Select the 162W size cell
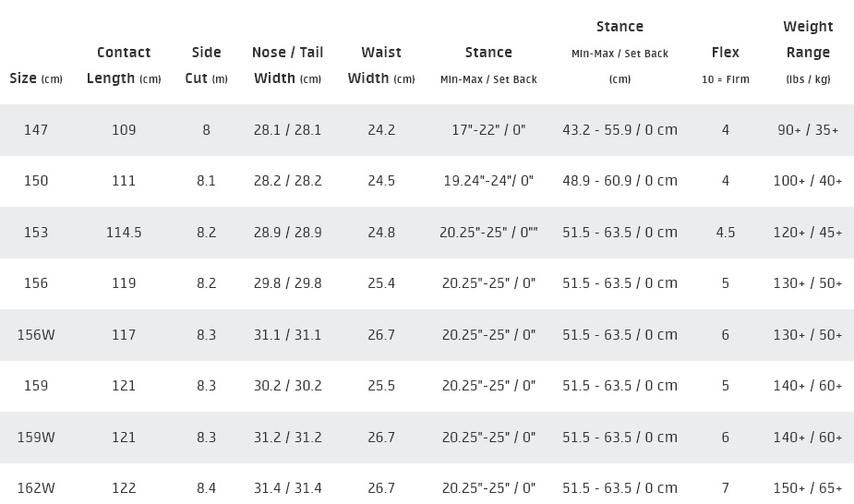The image size is (854, 504). (36, 487)
